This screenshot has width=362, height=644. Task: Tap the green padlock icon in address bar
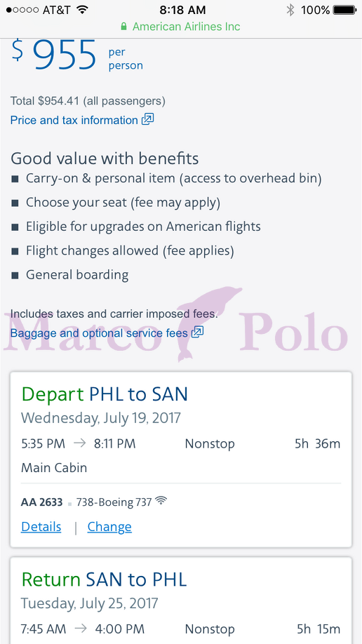click(123, 27)
